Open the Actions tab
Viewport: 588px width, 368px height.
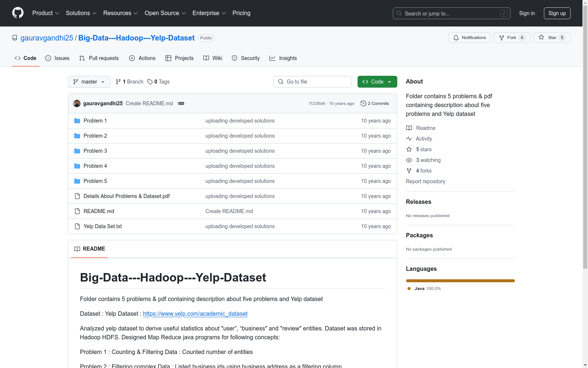pyautogui.click(x=142, y=58)
